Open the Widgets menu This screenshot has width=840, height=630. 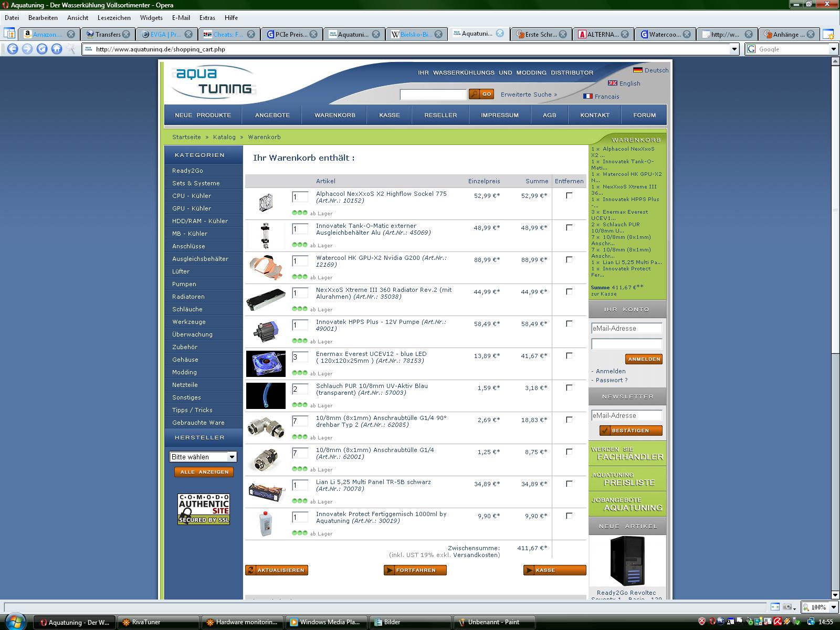click(151, 17)
